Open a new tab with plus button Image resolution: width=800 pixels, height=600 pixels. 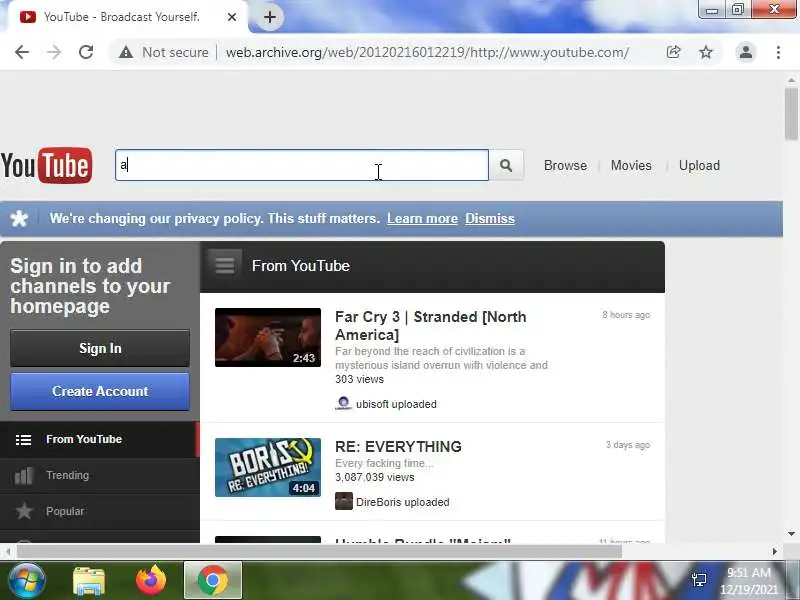[270, 17]
